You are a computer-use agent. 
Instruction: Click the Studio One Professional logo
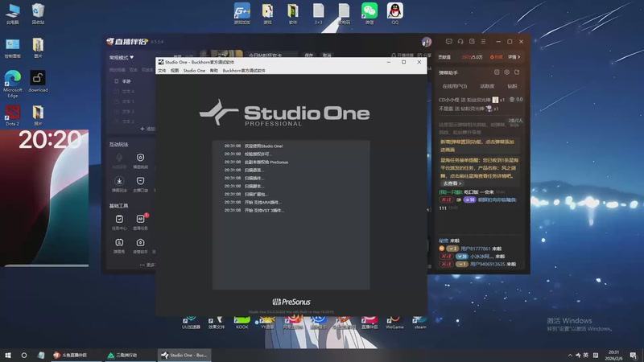(x=285, y=113)
